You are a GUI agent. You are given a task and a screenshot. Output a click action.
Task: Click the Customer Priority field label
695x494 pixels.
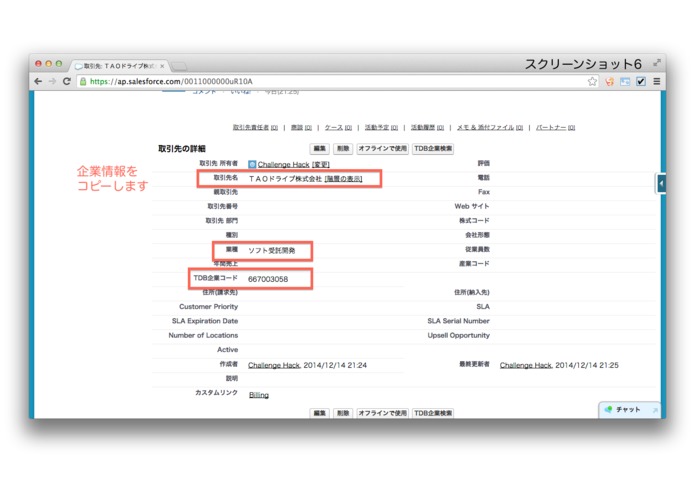tap(208, 307)
